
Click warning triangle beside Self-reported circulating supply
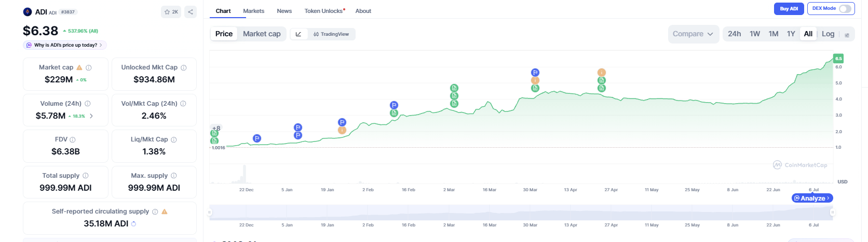coord(165,211)
